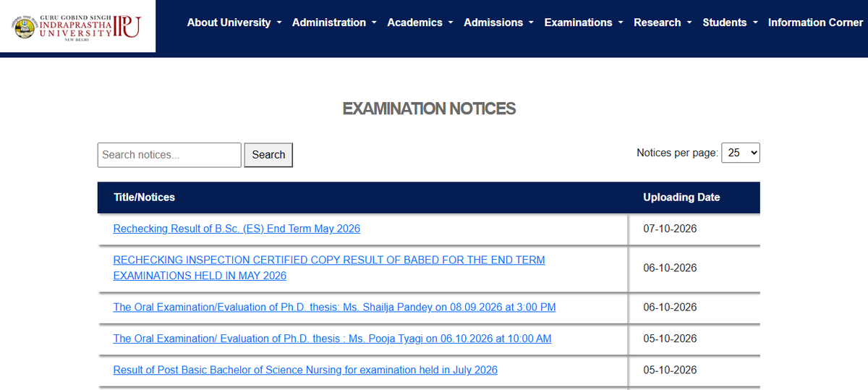This screenshot has height=390, width=868.
Task: Open Post Basic Bachelor of Science Nursing result
Action: tap(305, 370)
